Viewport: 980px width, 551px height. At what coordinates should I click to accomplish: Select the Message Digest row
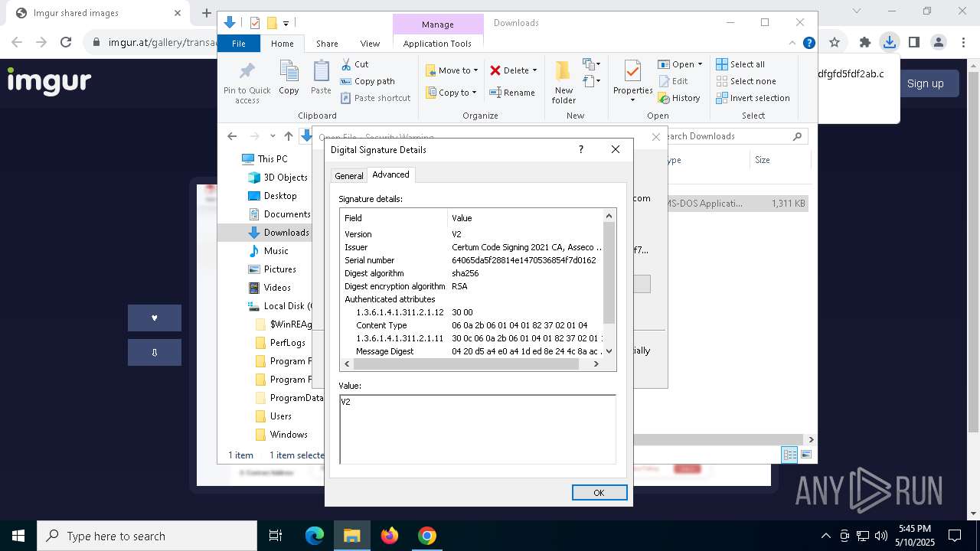[x=472, y=351]
